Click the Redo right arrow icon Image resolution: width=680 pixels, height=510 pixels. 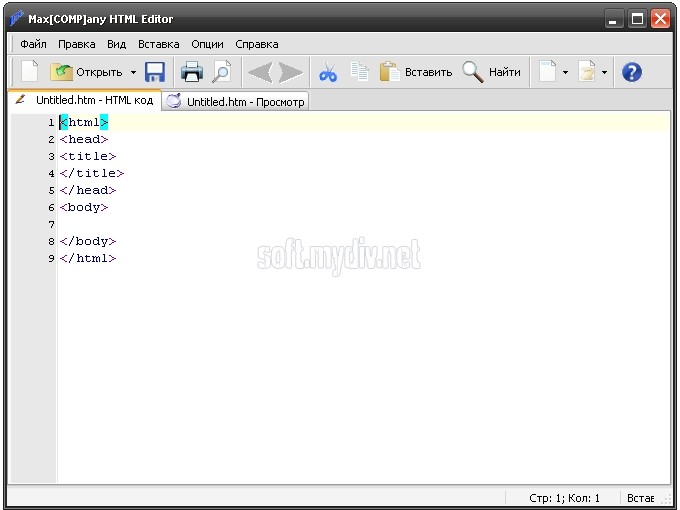(x=291, y=72)
